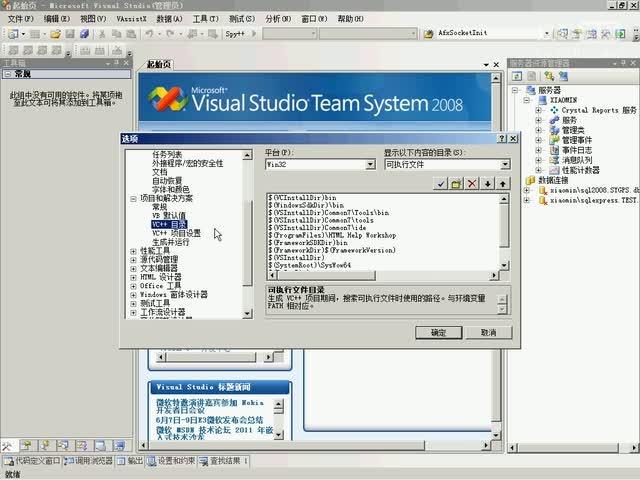This screenshot has width=640, height=480.
Task: Click the Copy toolbar icon
Action: [x=116, y=34]
